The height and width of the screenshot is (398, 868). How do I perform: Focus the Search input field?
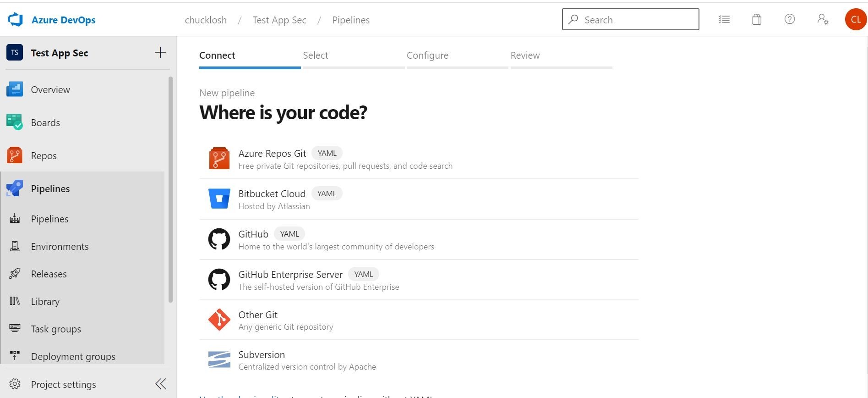(x=630, y=19)
